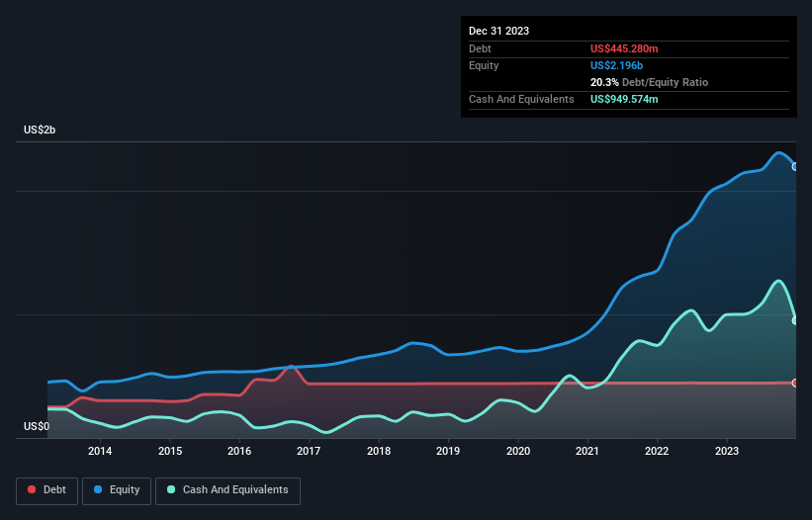Click the 2016 x-axis label
Viewport: 812px width, 520px height.
point(239,451)
